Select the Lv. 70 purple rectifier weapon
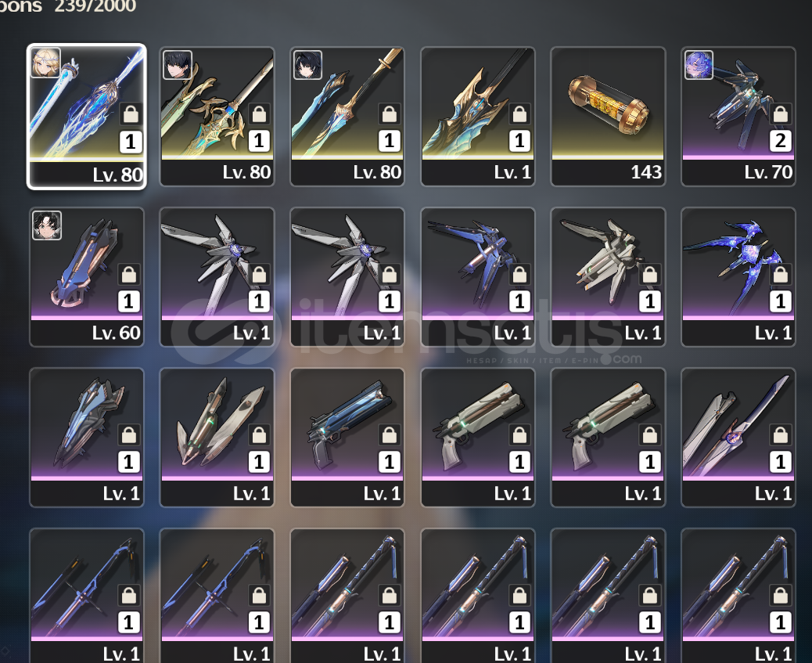Image resolution: width=812 pixels, height=663 pixels. (738, 117)
